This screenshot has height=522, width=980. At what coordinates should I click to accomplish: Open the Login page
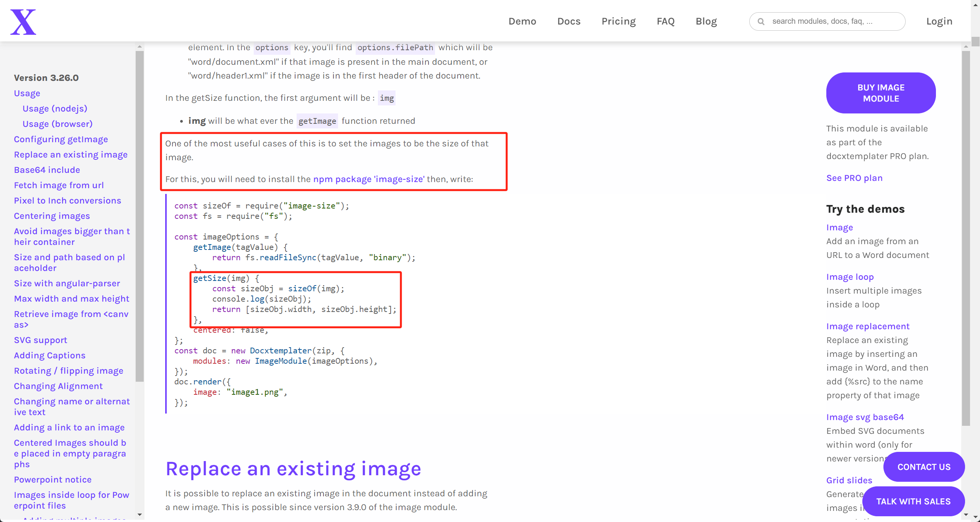coord(939,21)
